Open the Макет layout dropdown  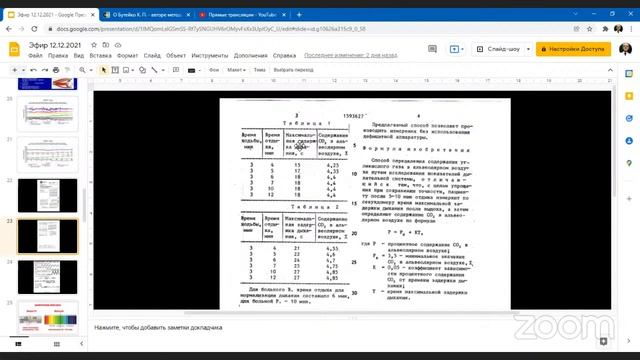(x=236, y=70)
